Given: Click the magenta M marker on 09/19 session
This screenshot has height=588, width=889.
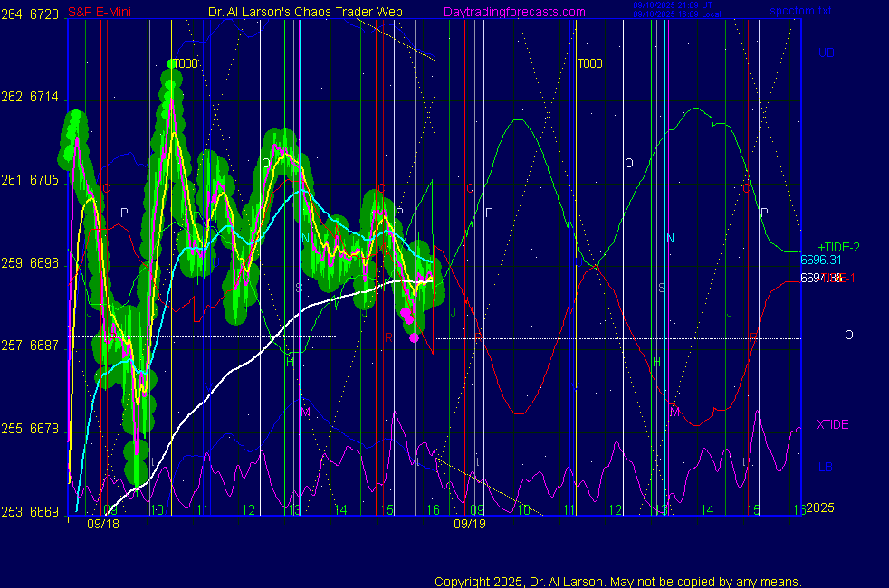Looking at the screenshot, I should [674, 412].
